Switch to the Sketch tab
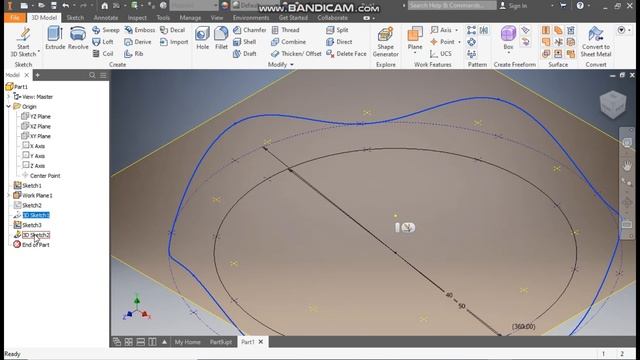This screenshot has height=360, width=640. click(75, 18)
